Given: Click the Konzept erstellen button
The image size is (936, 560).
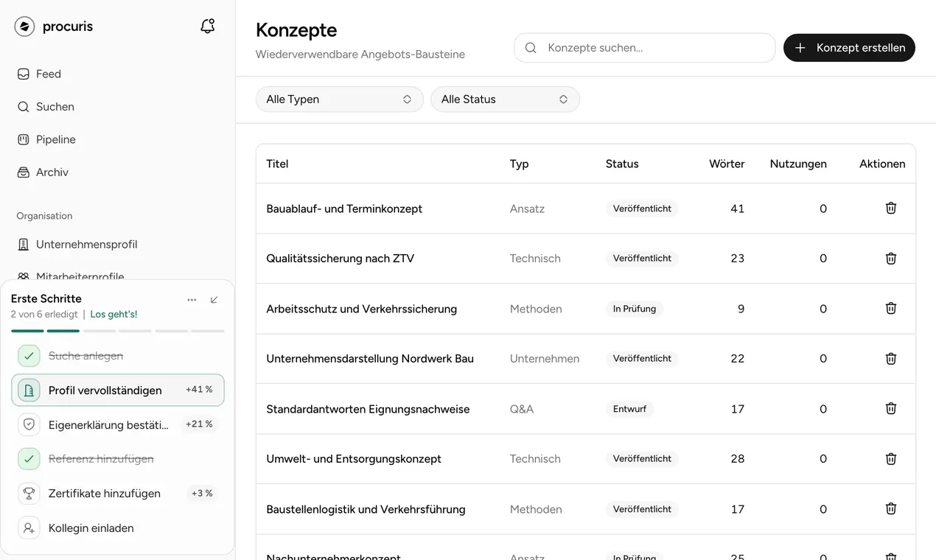Looking at the screenshot, I should [x=849, y=48].
